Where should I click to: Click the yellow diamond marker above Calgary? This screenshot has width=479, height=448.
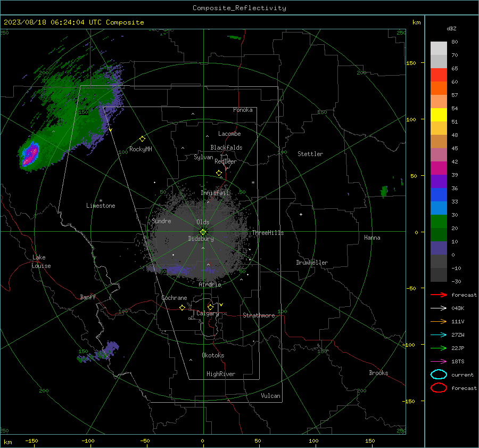[x=210, y=307]
